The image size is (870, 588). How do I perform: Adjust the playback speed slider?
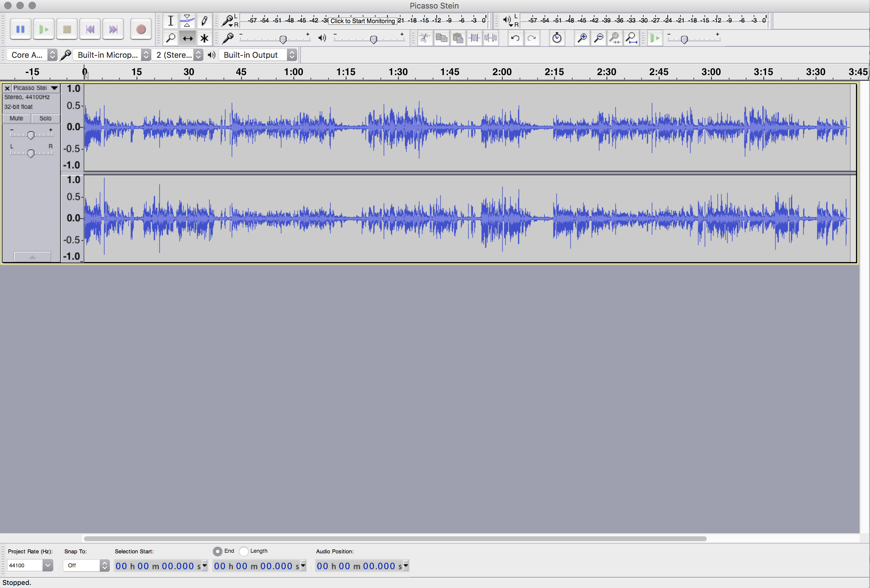pyautogui.click(x=684, y=39)
